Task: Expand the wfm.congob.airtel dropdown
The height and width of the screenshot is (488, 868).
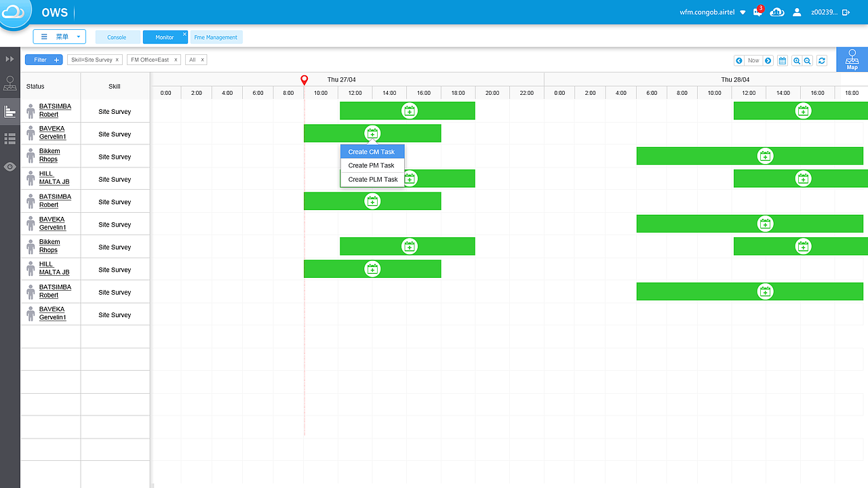Action: pyautogui.click(x=743, y=12)
